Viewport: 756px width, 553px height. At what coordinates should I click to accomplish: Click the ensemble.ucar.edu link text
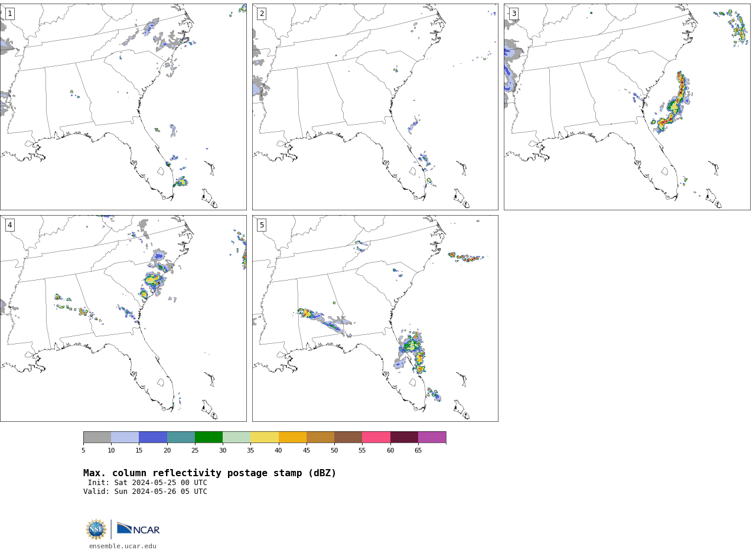pyautogui.click(x=123, y=546)
